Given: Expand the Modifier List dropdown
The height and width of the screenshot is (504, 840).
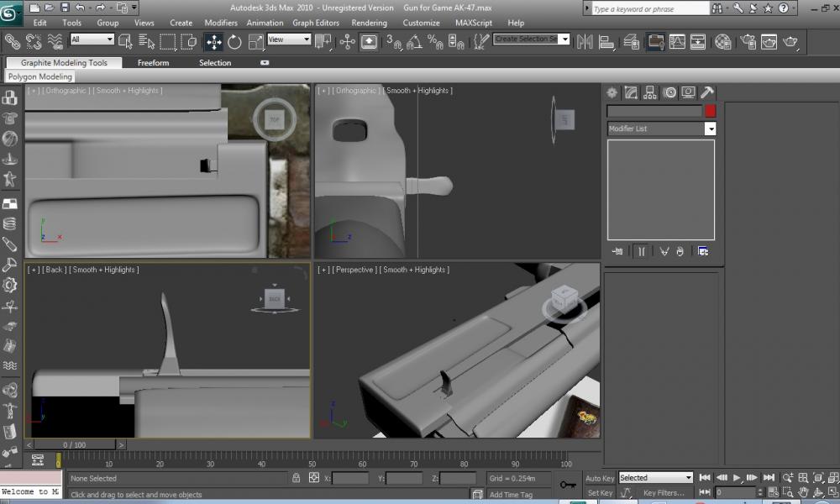Looking at the screenshot, I should pyautogui.click(x=710, y=129).
